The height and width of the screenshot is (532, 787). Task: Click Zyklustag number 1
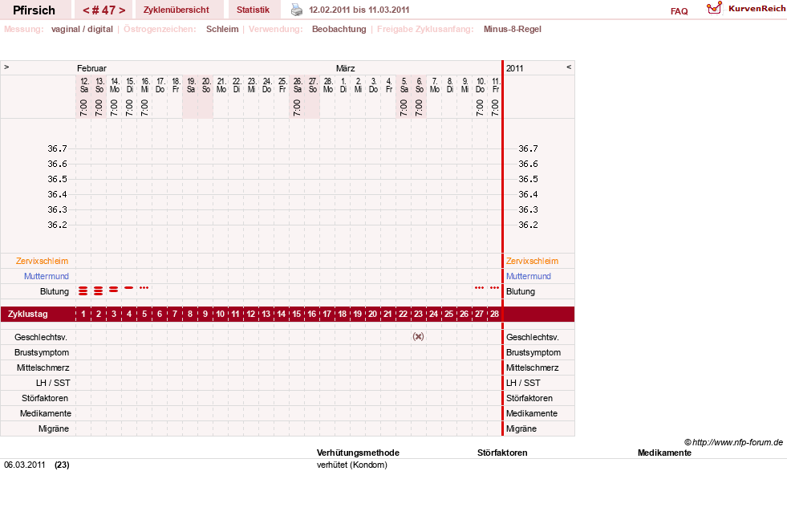83,315
